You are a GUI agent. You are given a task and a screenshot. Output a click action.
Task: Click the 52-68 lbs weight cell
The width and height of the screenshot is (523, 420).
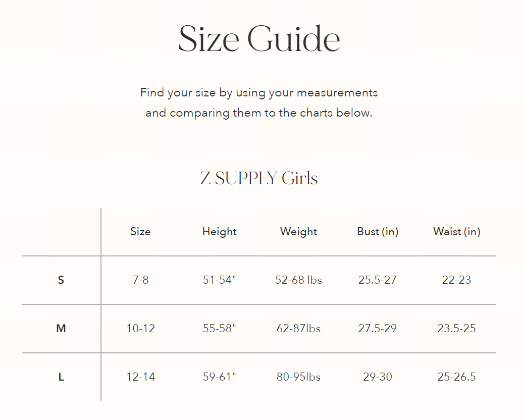(x=298, y=280)
